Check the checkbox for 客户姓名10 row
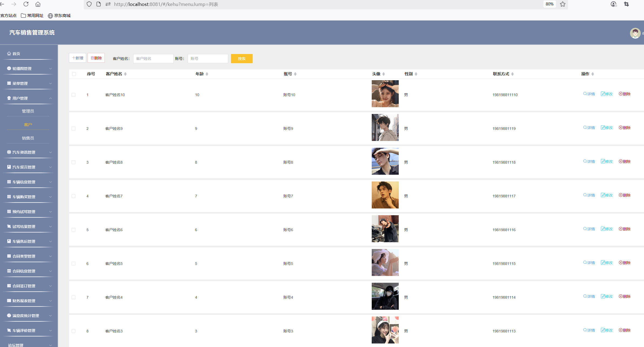 click(73, 95)
